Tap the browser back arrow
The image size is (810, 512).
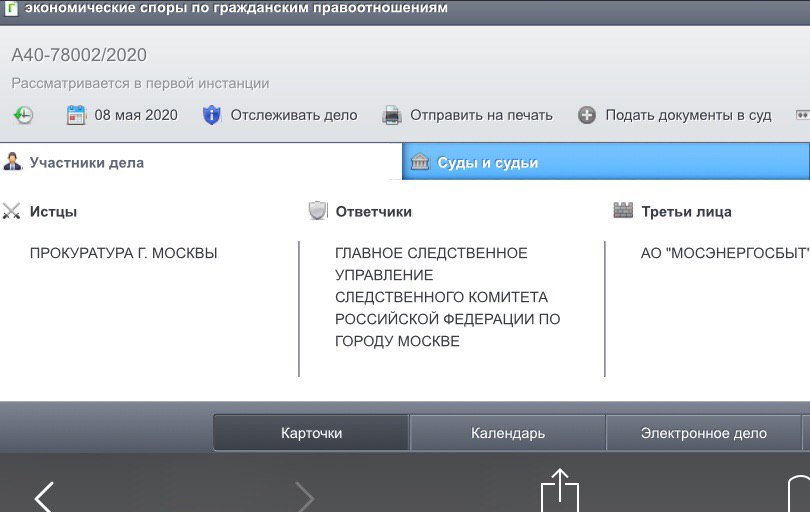click(44, 496)
